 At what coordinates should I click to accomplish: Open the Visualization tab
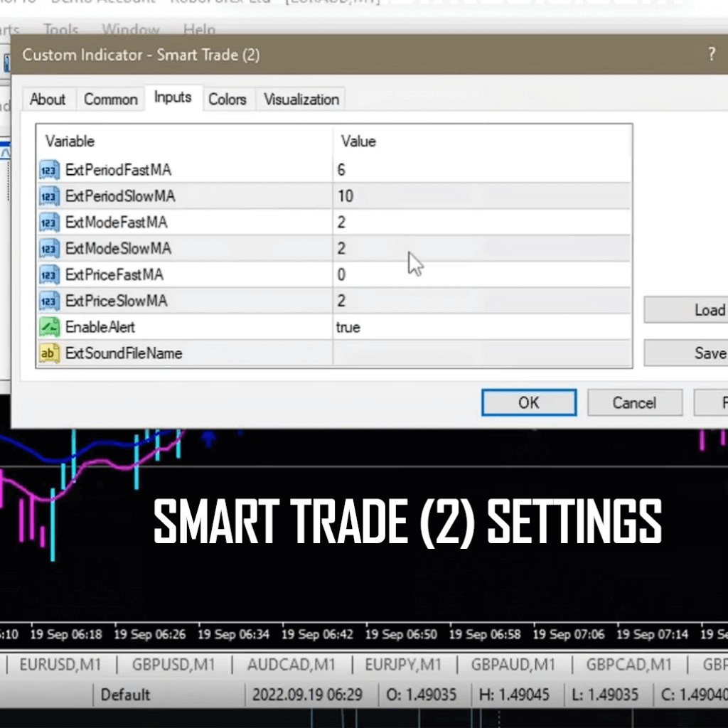coord(300,100)
